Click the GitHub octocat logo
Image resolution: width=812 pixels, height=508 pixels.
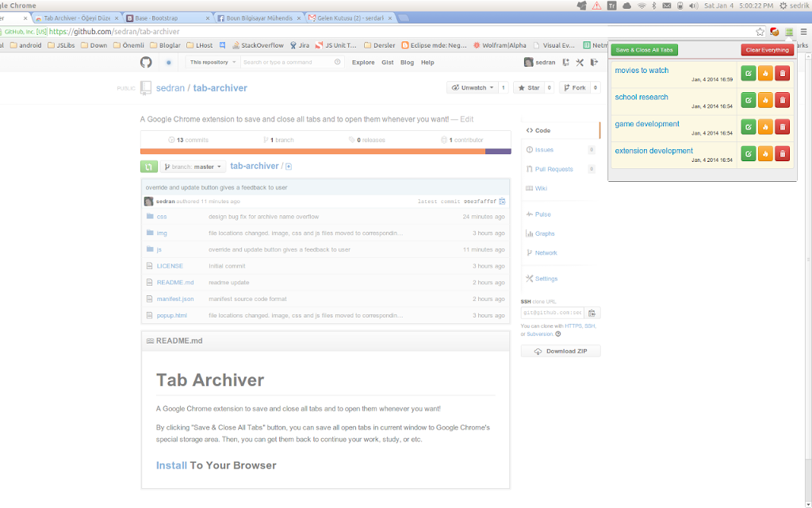(146, 62)
